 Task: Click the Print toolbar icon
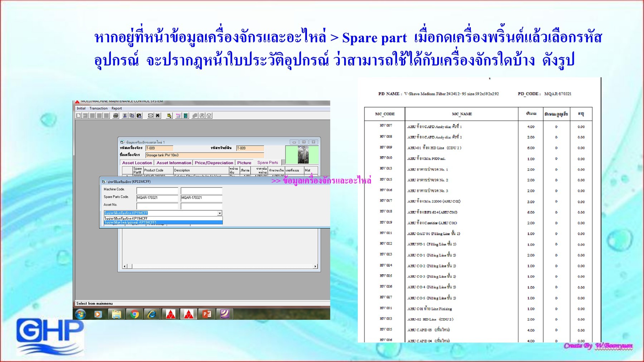coord(116,116)
